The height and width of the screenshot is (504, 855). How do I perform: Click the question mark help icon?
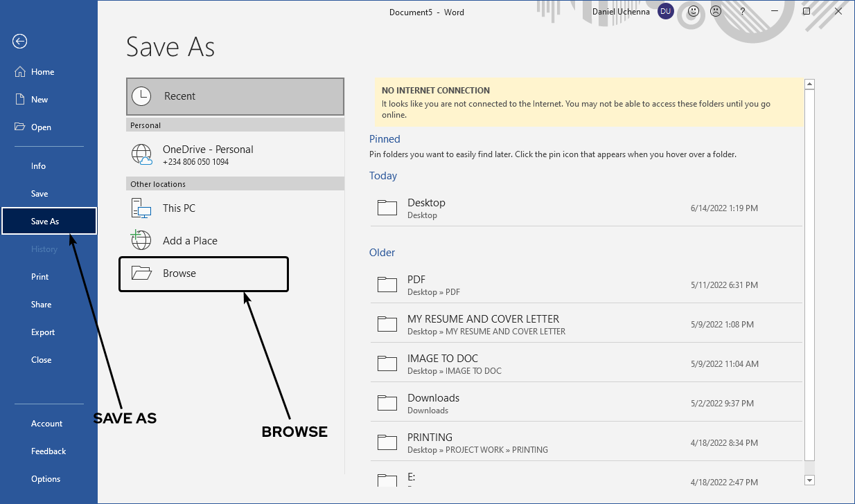coord(743,12)
